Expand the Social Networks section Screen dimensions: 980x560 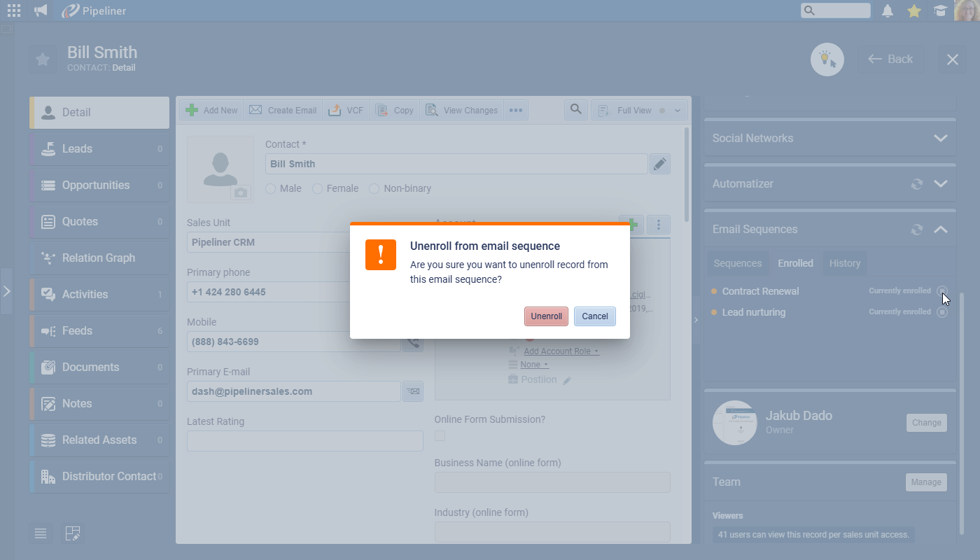[x=940, y=139]
